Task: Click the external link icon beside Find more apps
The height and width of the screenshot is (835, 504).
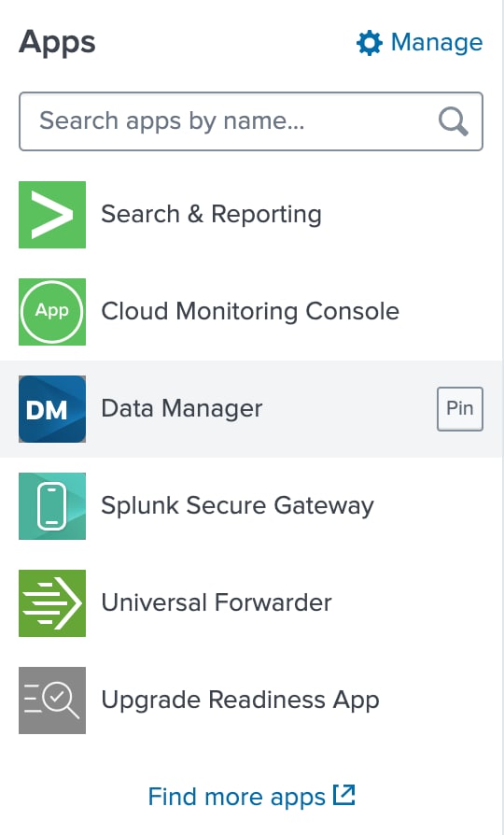Action: point(343,795)
